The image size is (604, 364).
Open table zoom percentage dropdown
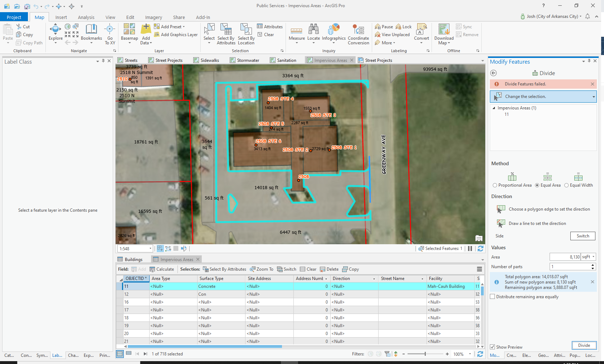point(470,354)
